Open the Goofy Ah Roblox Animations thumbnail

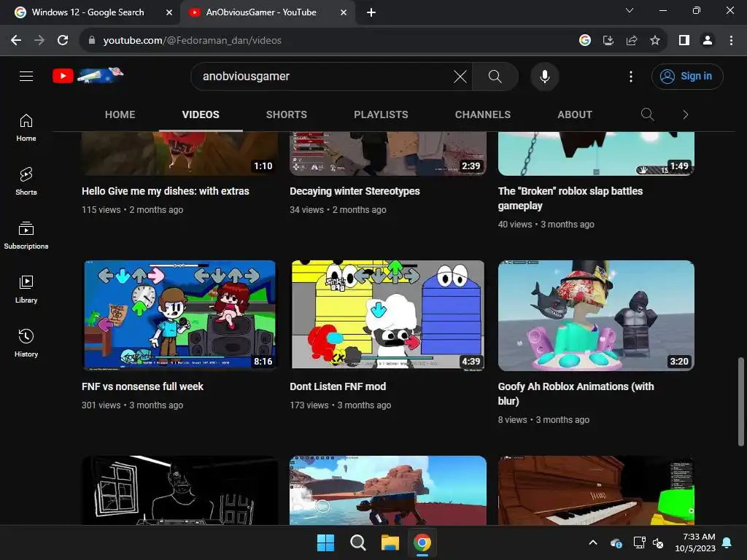click(x=596, y=315)
